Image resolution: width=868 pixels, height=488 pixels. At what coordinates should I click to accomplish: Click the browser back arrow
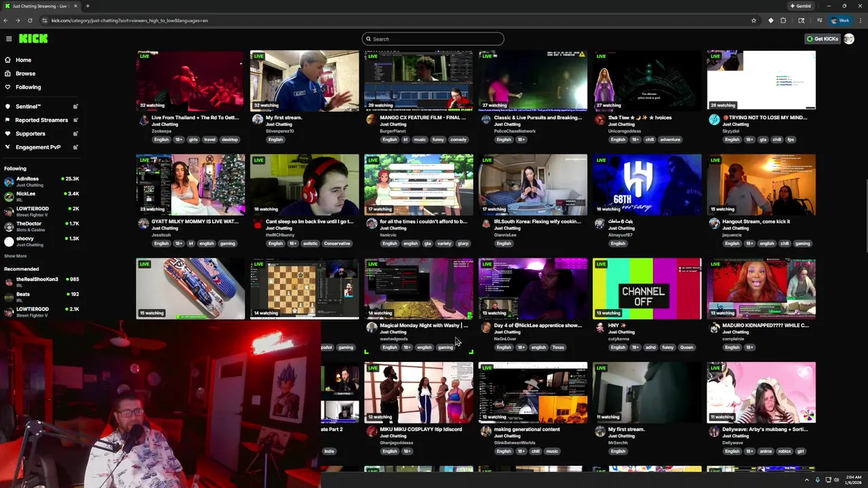7,20
